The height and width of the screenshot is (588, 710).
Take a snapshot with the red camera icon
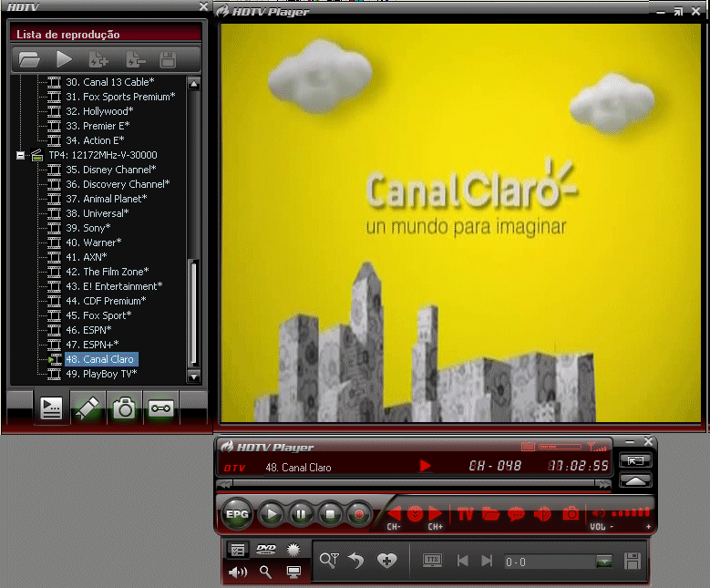(x=571, y=514)
